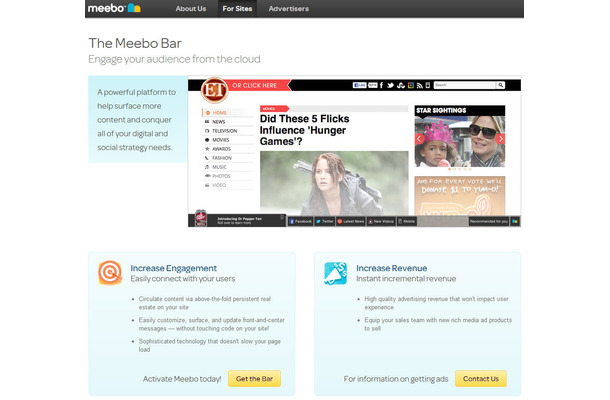This screenshot has height=400, width=610.
Task: Click the red OR CLICK HERE banner
Action: (259, 85)
